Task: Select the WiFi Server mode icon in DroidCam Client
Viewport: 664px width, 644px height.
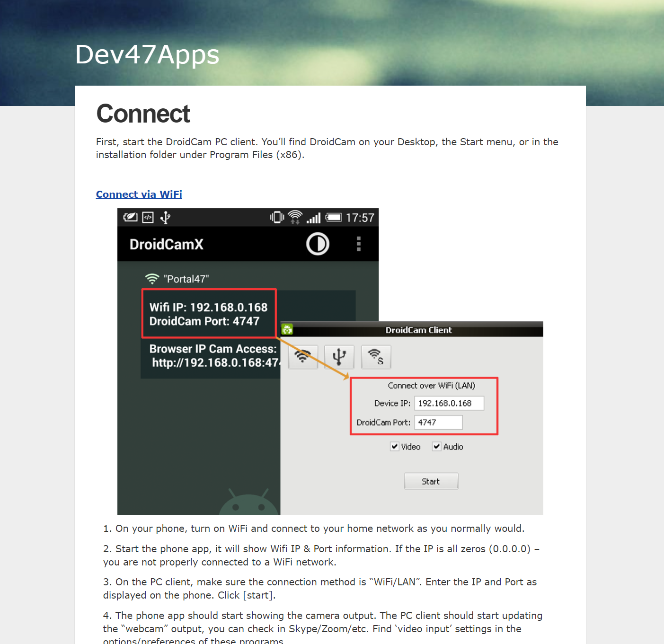Action: click(376, 357)
